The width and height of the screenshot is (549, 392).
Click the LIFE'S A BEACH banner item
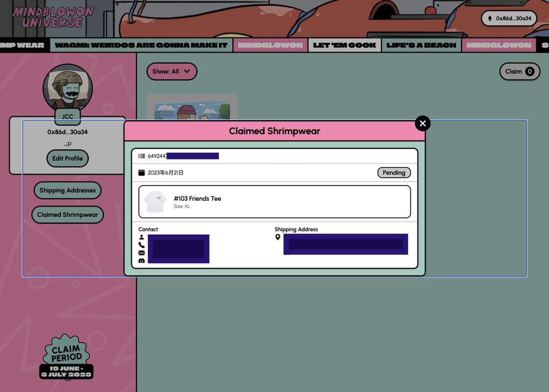(421, 45)
